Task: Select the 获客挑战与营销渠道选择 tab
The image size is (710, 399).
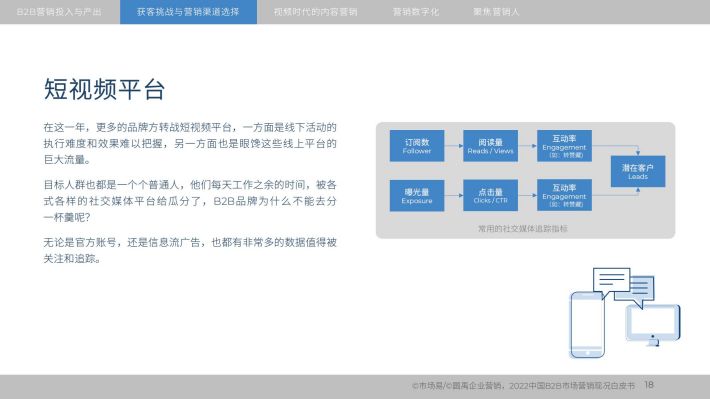Action: (188, 12)
